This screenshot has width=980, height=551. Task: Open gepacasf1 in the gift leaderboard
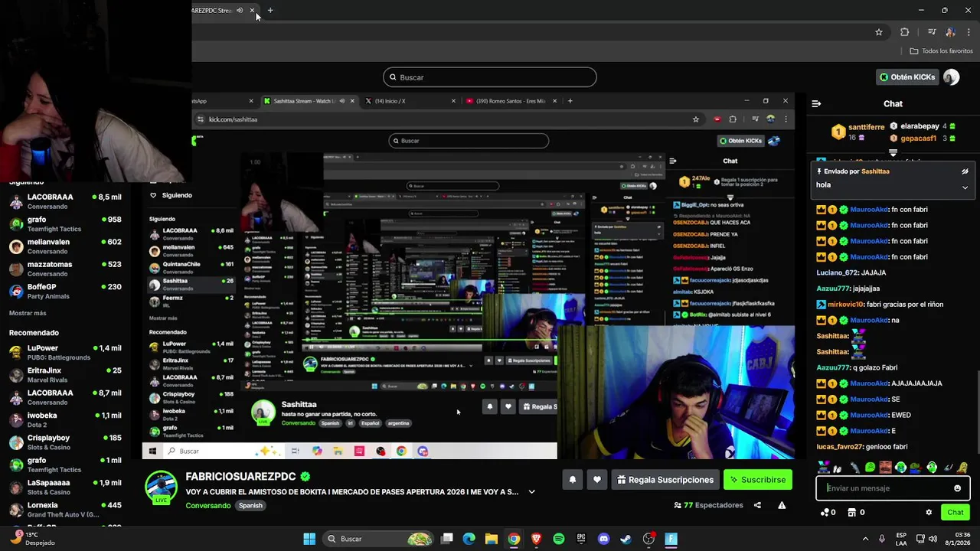918,139
